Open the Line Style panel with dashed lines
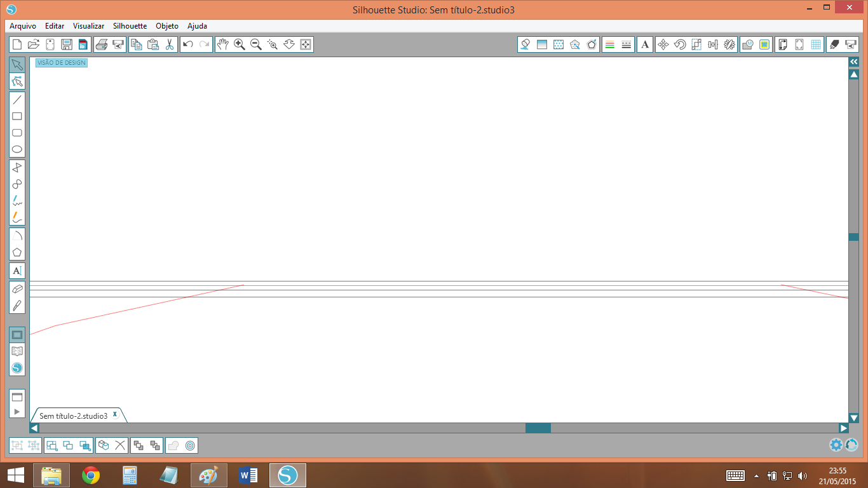Image resolution: width=868 pixels, height=488 pixels. pyautogui.click(x=627, y=44)
